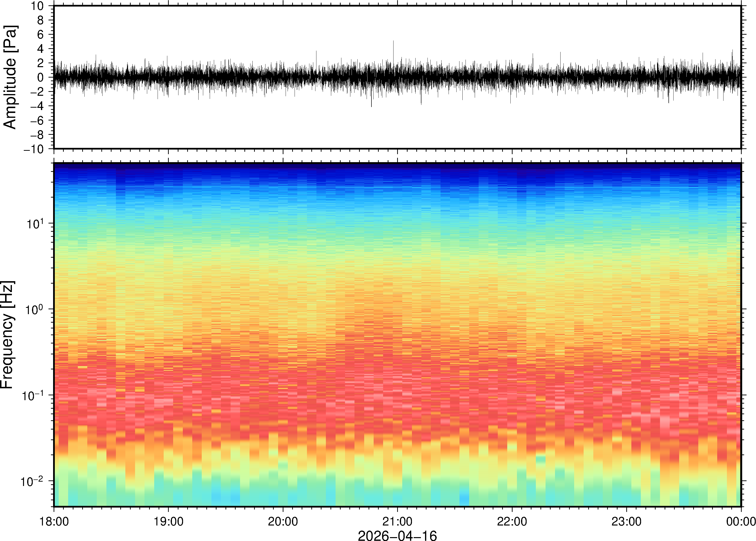Click the amplitude tick label 0
This screenshot has width=756, height=541.
tap(40, 78)
